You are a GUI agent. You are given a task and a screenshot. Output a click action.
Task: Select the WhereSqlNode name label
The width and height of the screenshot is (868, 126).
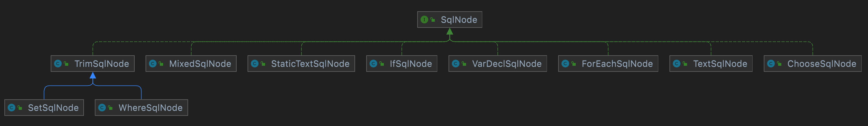point(150,107)
